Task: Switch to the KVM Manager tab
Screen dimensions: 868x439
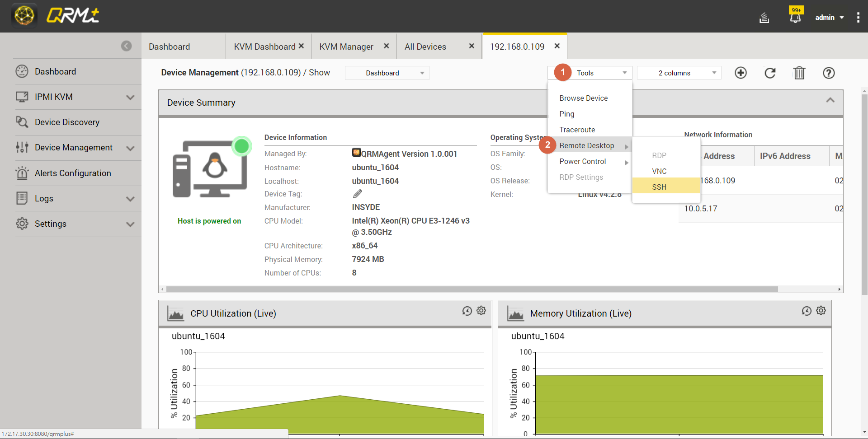Action: tap(346, 47)
